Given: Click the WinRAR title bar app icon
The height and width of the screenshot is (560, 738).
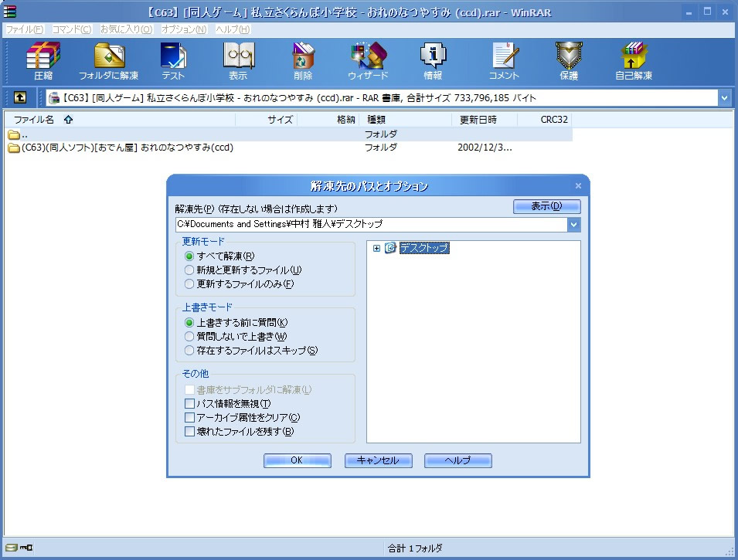Looking at the screenshot, I should coord(9,12).
